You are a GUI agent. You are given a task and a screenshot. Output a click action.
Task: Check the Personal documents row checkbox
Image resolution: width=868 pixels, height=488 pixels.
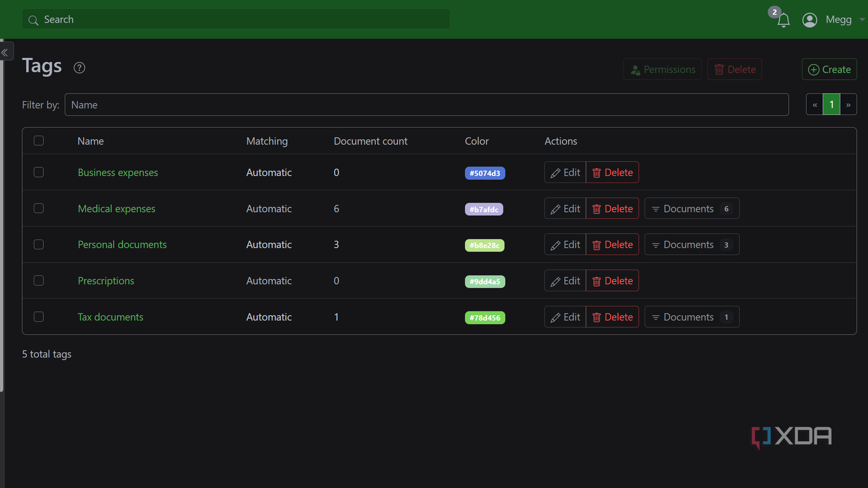click(x=39, y=245)
